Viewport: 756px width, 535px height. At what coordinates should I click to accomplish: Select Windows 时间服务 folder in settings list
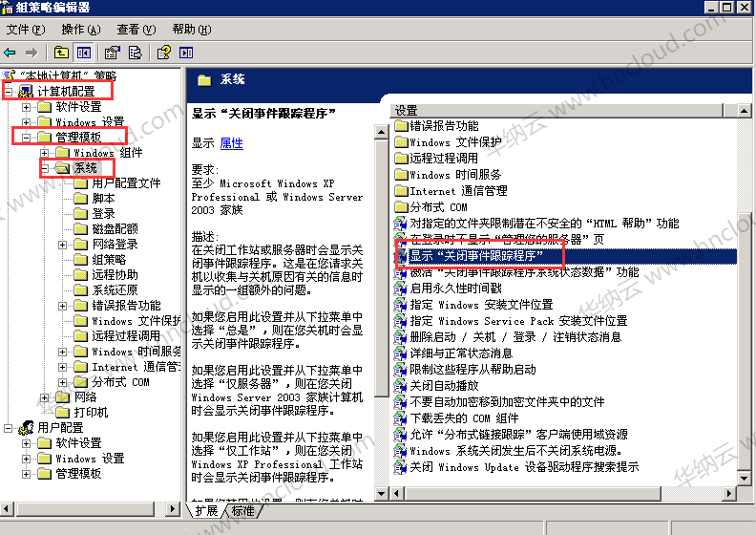tap(455, 175)
